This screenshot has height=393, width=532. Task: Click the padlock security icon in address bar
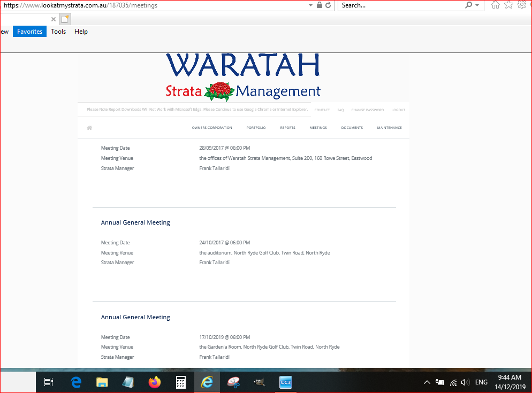click(320, 5)
